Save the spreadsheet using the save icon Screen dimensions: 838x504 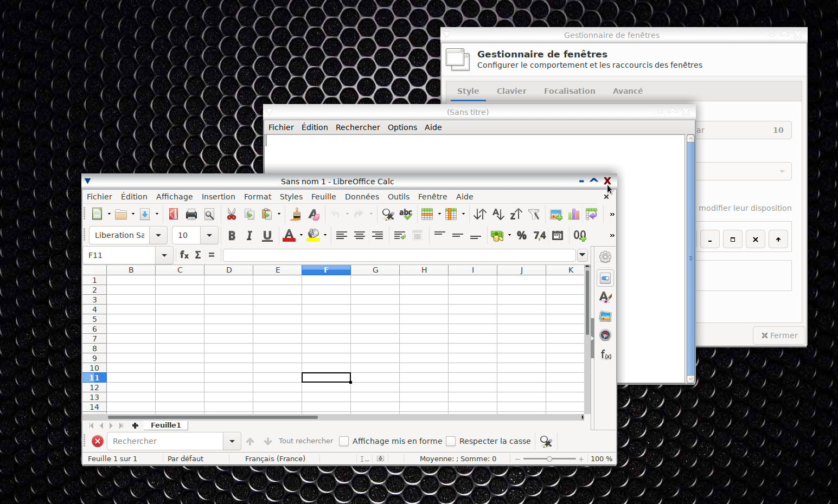pos(145,214)
